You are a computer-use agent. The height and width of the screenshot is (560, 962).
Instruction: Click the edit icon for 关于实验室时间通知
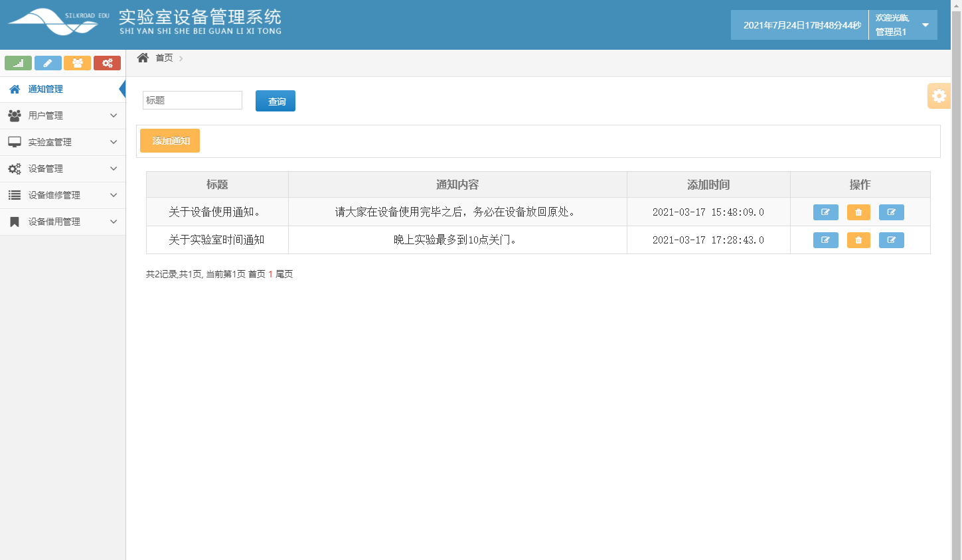825,240
